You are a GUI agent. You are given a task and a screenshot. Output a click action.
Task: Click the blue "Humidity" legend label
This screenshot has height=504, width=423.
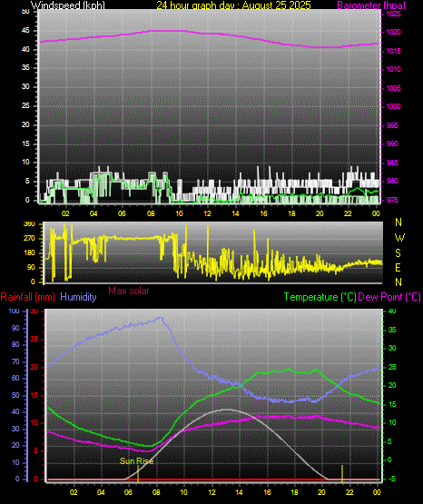(78, 297)
